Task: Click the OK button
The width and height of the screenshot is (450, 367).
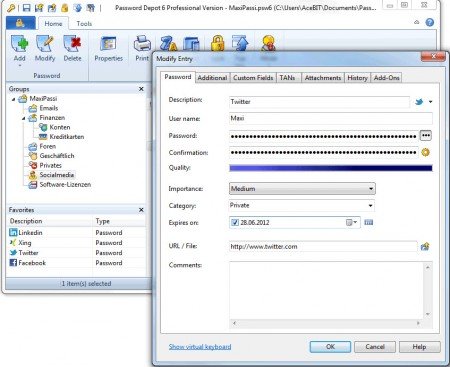Action: [330, 347]
